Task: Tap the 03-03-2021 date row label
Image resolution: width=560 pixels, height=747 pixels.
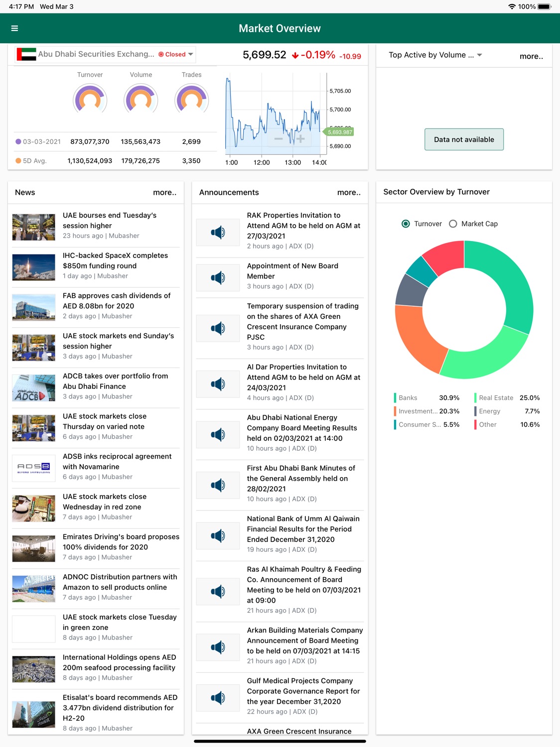Action: 38,141
